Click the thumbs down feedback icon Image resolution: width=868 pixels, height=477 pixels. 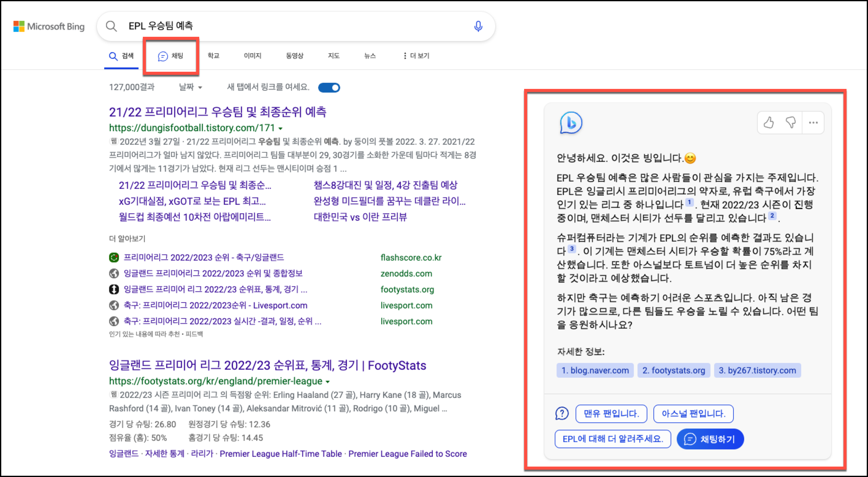[790, 122]
